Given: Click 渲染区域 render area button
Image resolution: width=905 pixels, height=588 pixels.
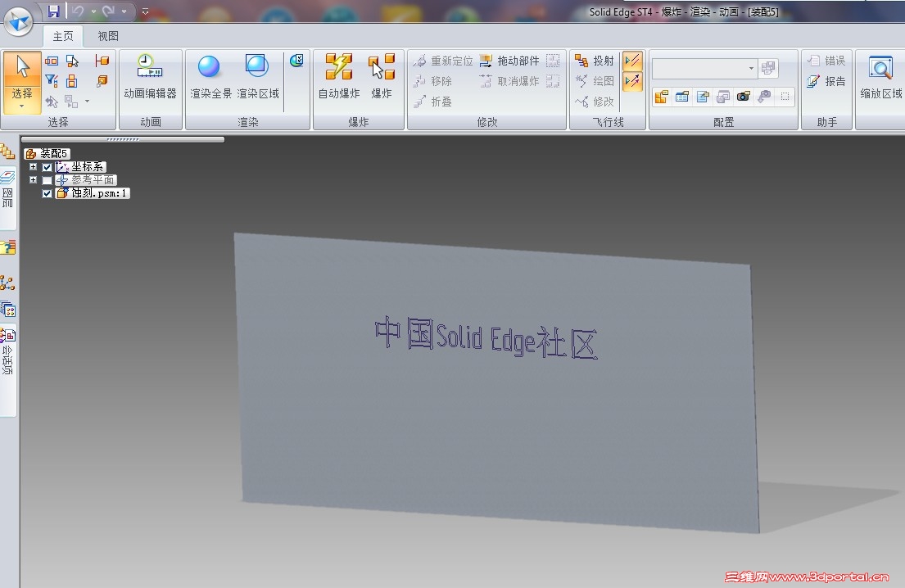Looking at the screenshot, I should tap(257, 76).
